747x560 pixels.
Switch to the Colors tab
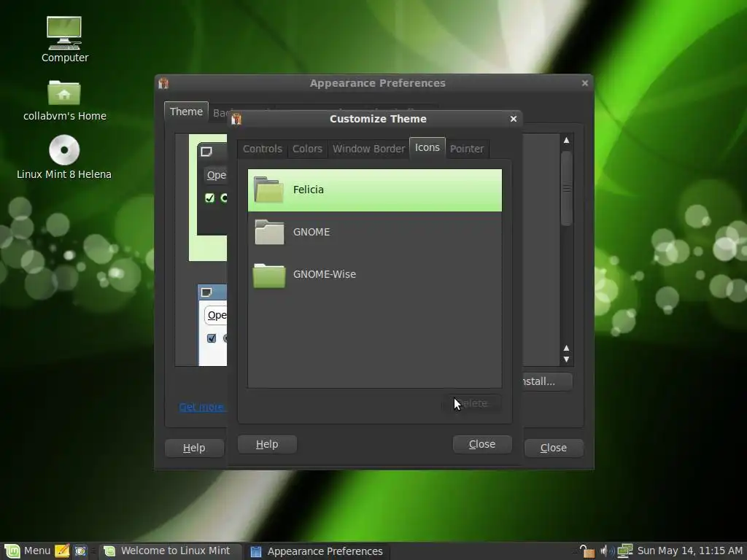(x=307, y=149)
